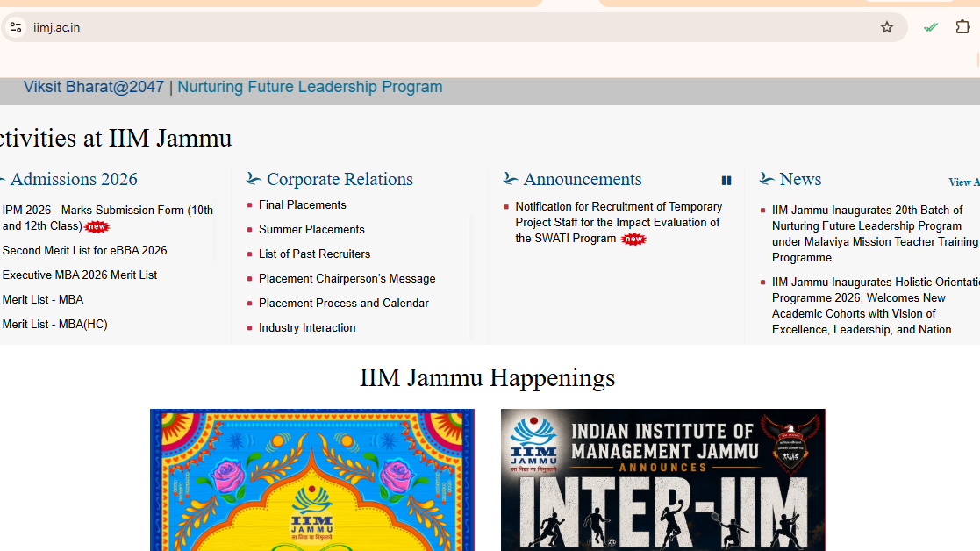The image size is (980, 551).
Task: Open Final Placements link
Action: [x=303, y=205]
